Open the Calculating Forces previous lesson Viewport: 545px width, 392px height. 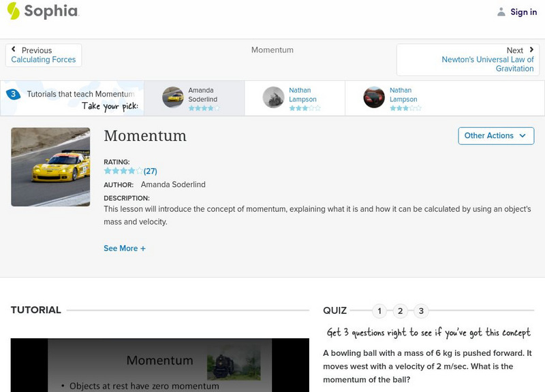(44, 59)
